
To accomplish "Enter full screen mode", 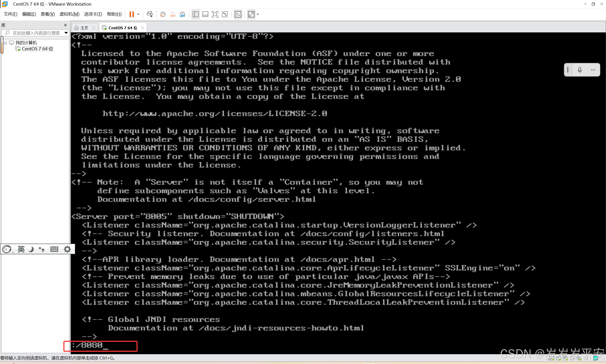I will (215, 14).
